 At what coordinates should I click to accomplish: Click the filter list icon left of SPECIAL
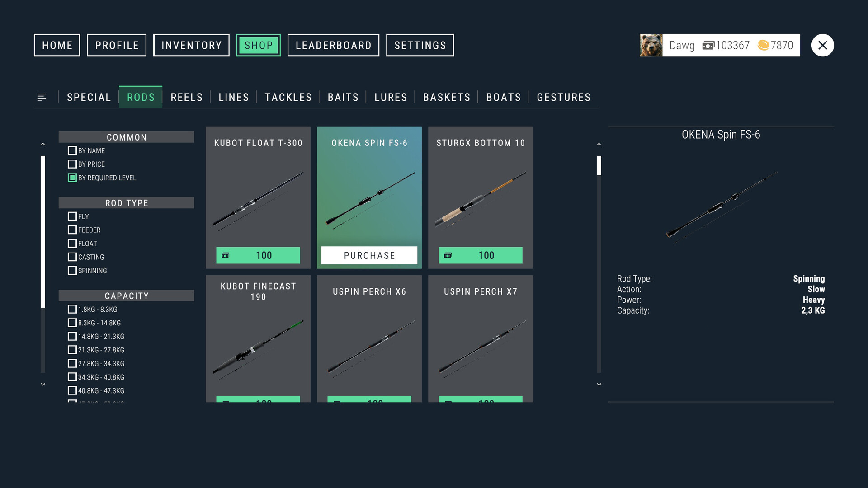[42, 97]
